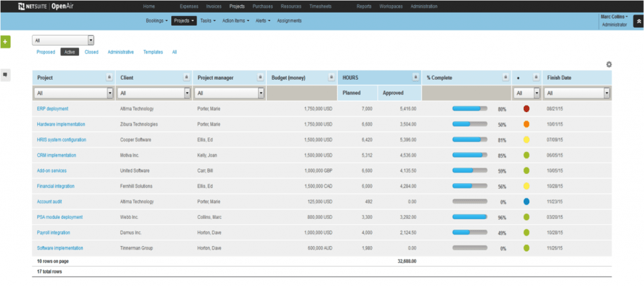Select client cell Zibura Technologies
644x286 pixels.
pos(139,124)
